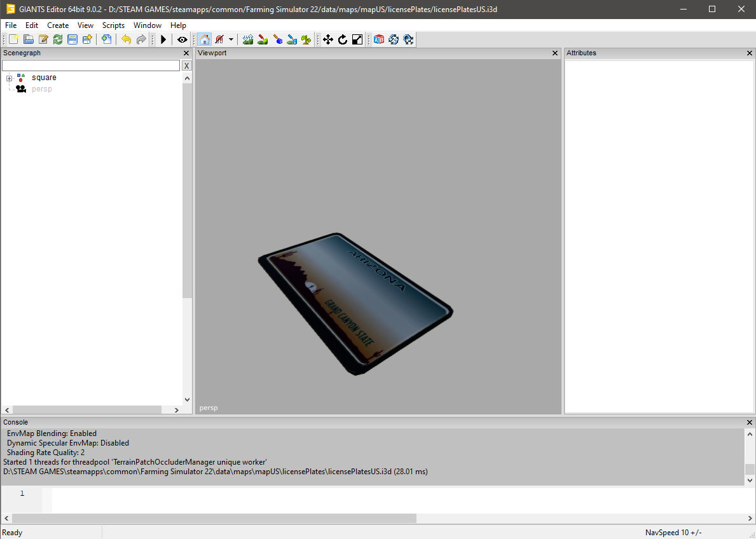Select the terrain paint brush icon
This screenshot has width=756, height=539.
coord(263,39)
